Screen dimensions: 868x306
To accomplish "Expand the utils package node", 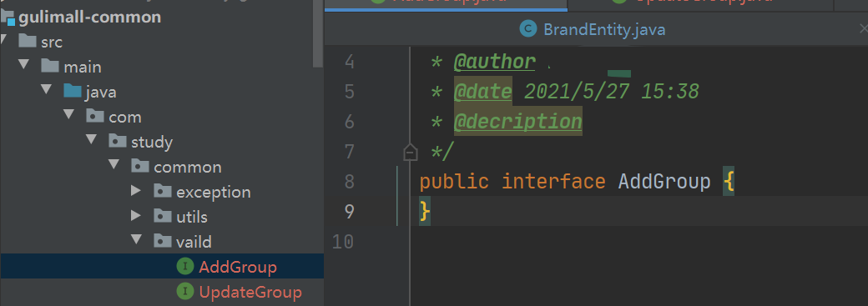I will (x=135, y=216).
